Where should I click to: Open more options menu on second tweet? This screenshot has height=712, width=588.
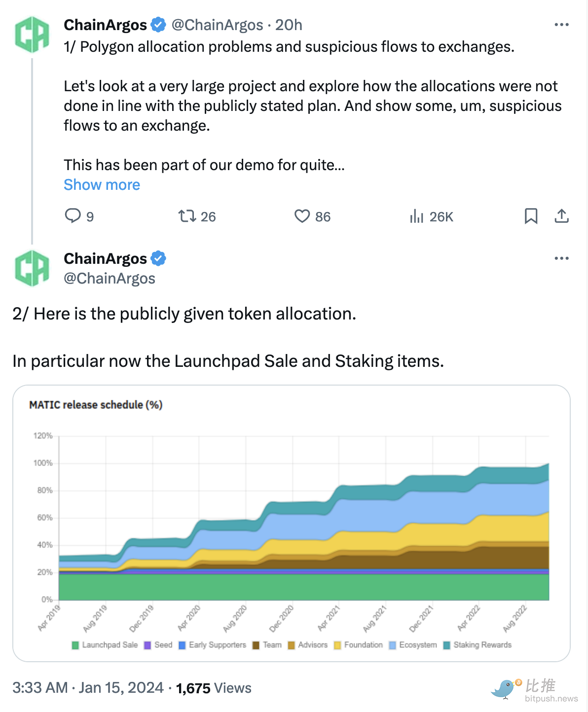pos(561,258)
